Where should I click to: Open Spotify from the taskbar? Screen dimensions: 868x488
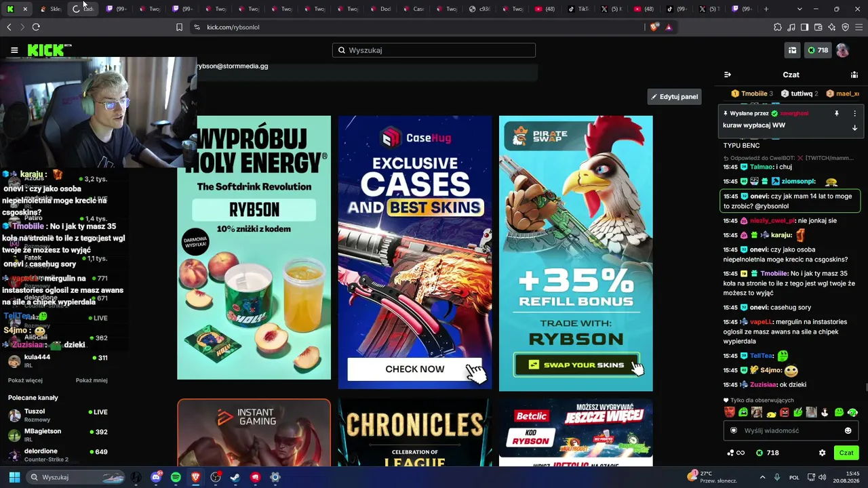[176, 477]
